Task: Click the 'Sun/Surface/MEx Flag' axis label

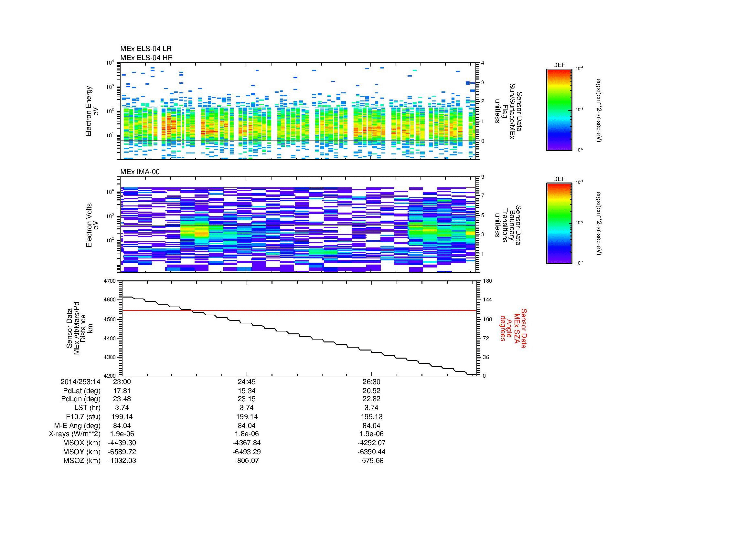Action: point(509,111)
